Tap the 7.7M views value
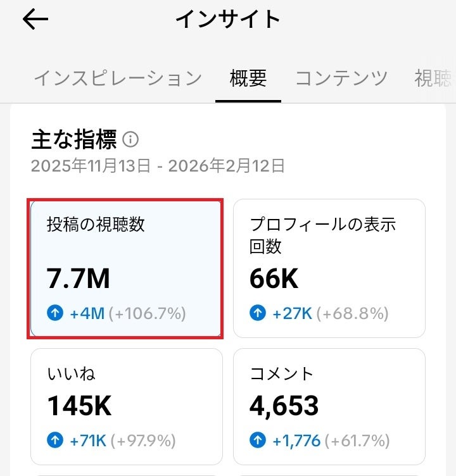The height and width of the screenshot is (476, 456). pos(79,279)
